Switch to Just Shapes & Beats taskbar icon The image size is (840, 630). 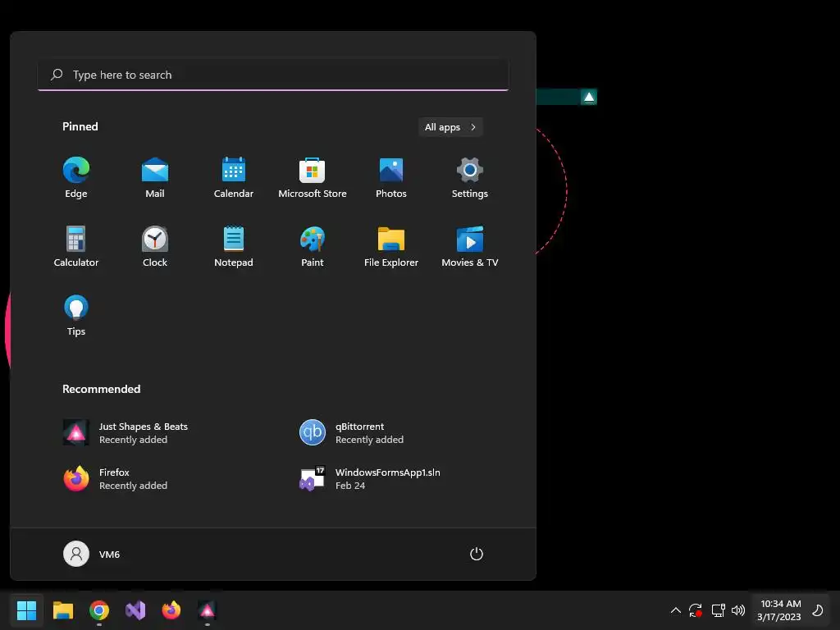click(208, 610)
